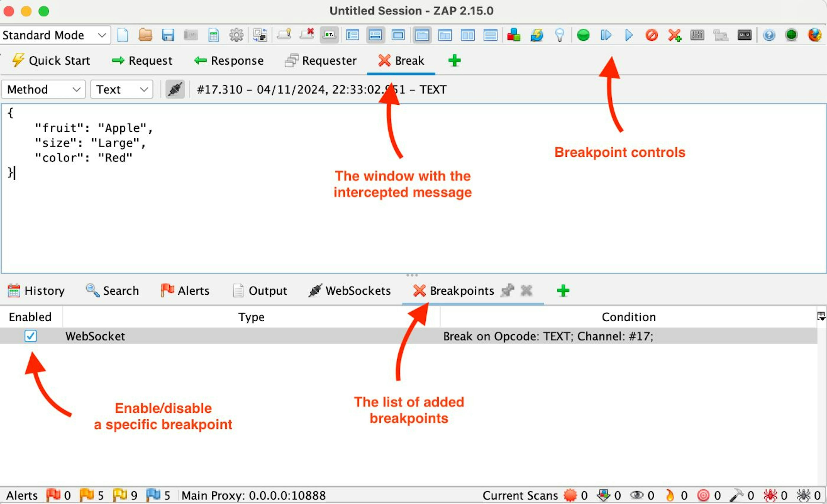Click the Step to next message icon
Image resolution: width=827 pixels, height=504 pixels.
click(x=606, y=35)
